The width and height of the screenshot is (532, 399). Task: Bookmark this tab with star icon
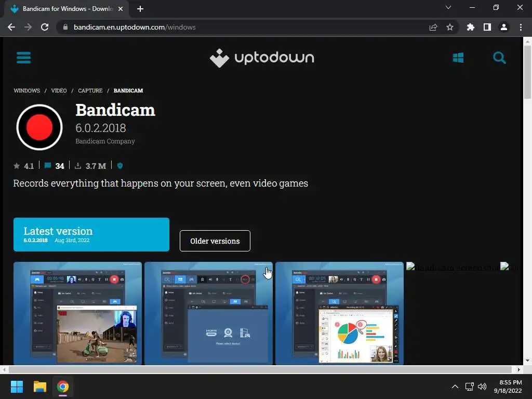click(450, 27)
